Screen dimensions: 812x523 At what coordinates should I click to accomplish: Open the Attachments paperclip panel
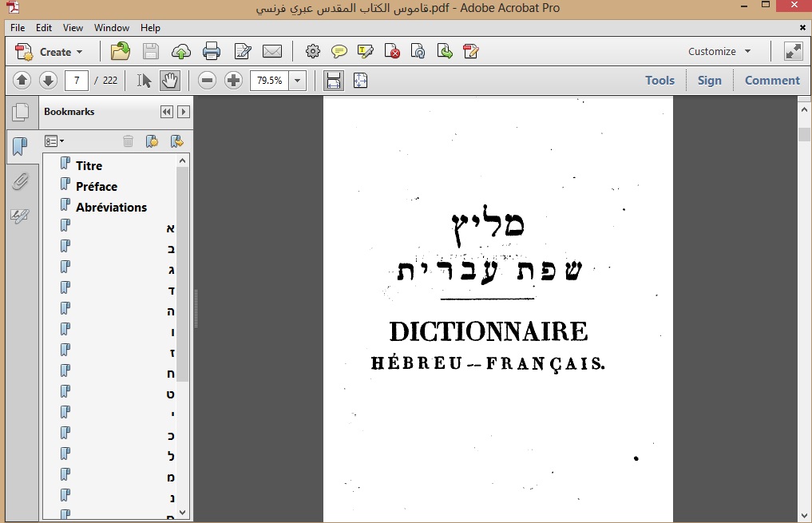point(20,182)
